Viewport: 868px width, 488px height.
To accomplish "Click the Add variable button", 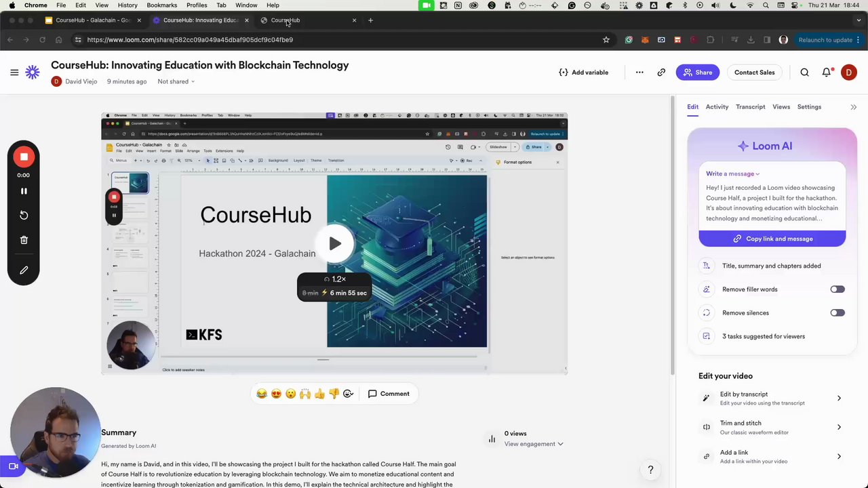I will (x=583, y=73).
